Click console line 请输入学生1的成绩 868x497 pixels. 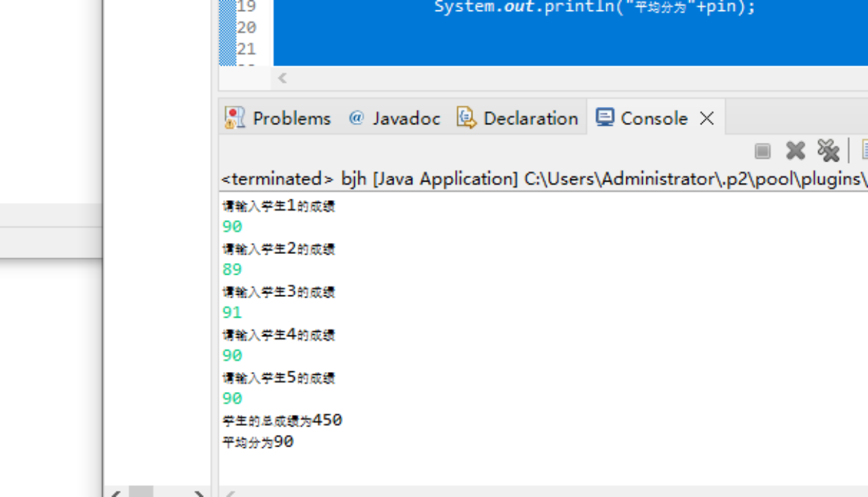coord(278,206)
